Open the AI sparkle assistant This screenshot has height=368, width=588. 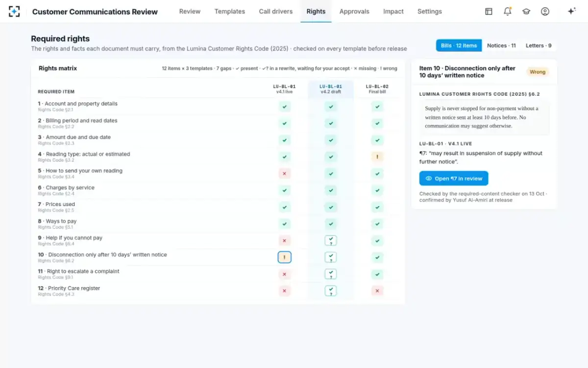(571, 11)
